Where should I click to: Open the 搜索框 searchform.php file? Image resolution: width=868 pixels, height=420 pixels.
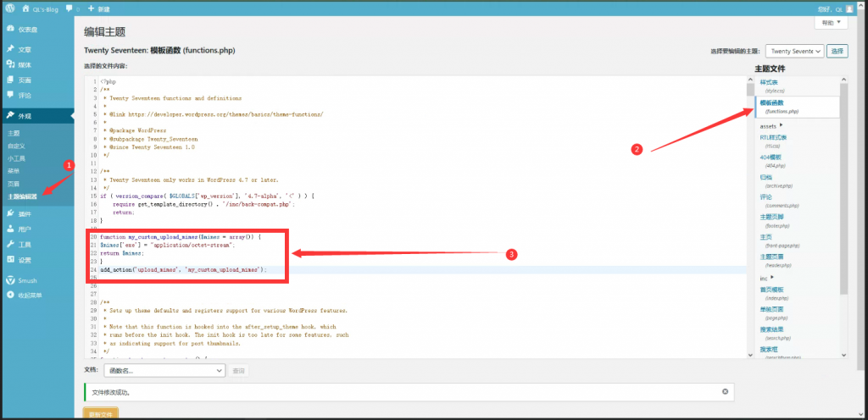779,352
